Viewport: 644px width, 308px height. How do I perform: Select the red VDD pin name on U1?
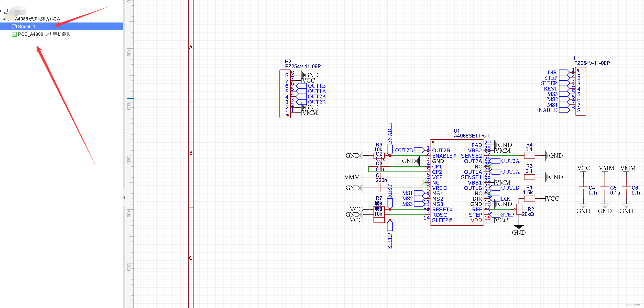[476, 220]
